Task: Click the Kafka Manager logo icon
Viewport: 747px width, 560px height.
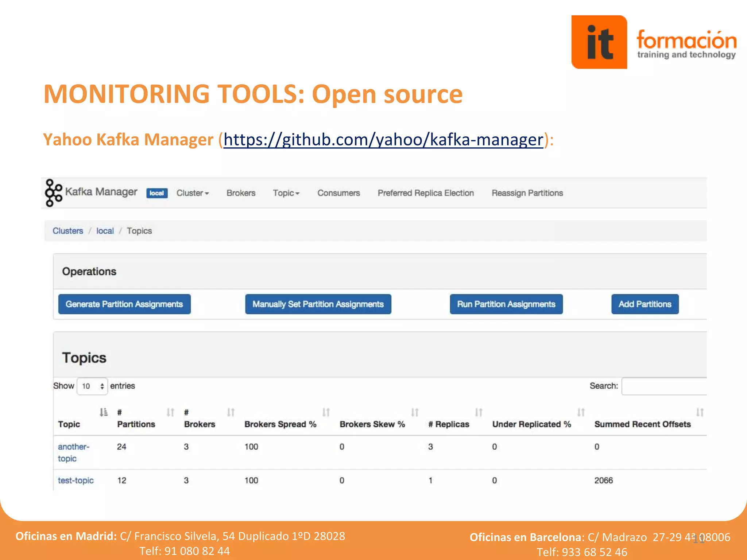Action: point(53,192)
